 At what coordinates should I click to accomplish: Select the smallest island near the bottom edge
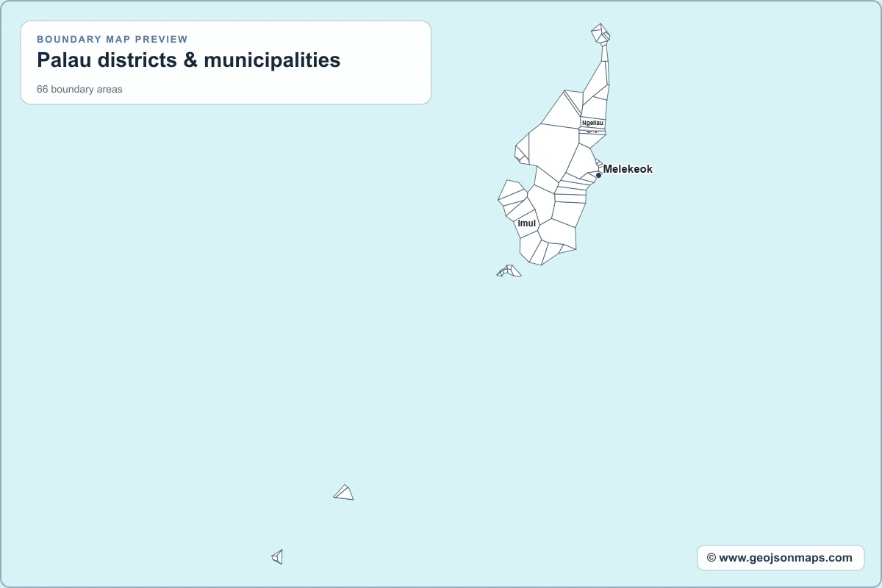pyautogui.click(x=278, y=557)
